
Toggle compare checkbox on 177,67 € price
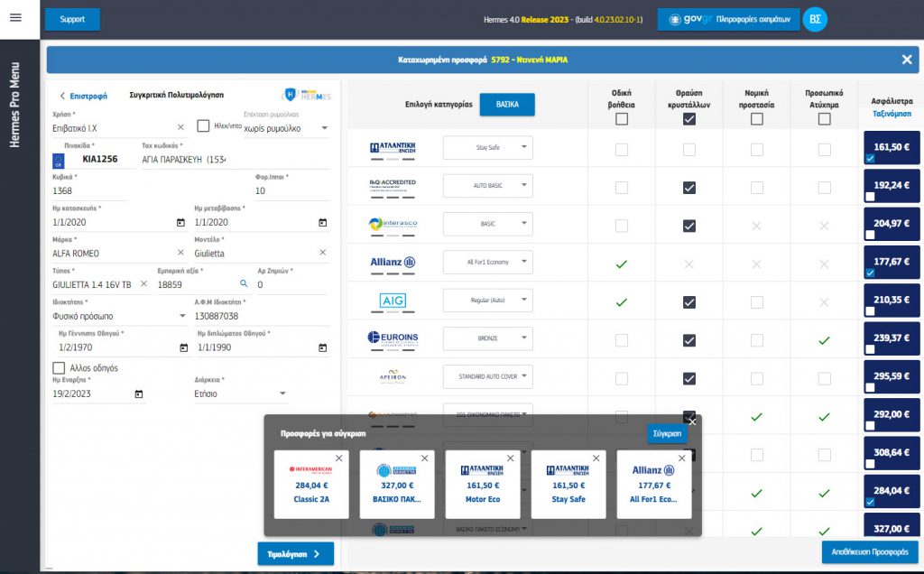[x=871, y=273]
